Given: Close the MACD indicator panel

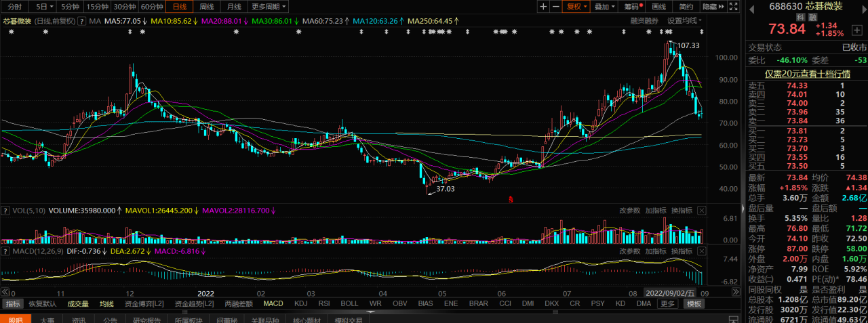Looking at the screenshot, I should coord(702,251).
